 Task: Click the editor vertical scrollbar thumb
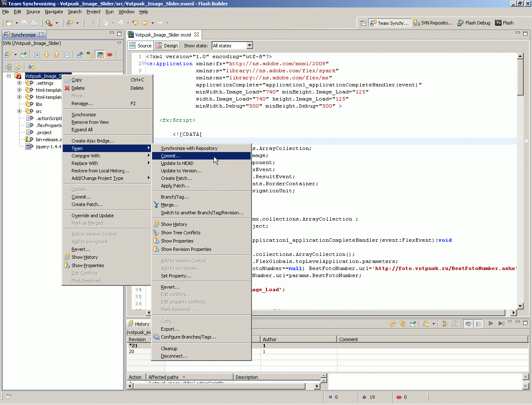[x=520, y=77]
